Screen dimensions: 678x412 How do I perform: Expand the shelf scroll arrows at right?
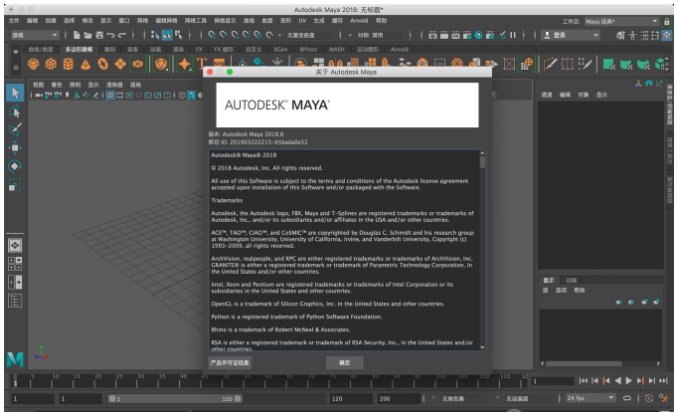[x=669, y=64]
